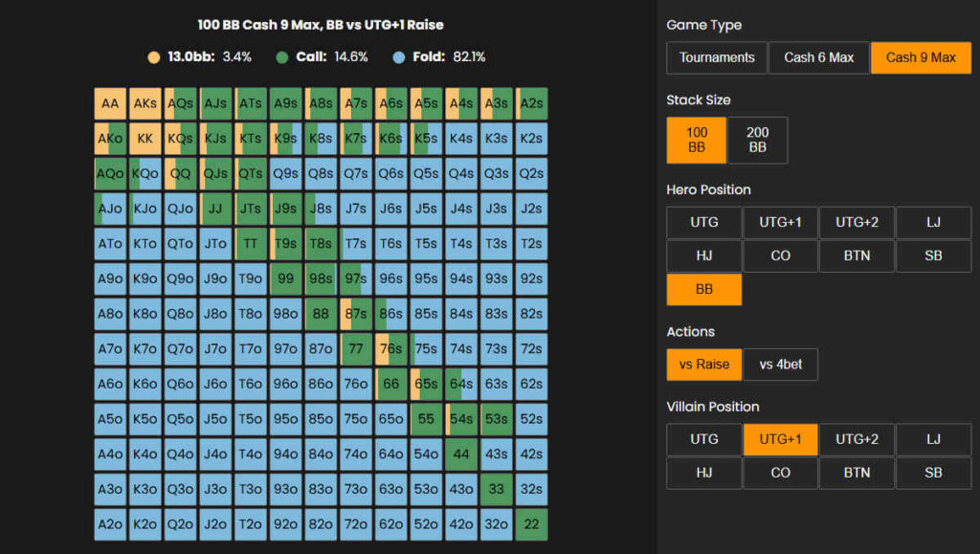The height and width of the screenshot is (554, 980).
Task: Select HJ as Hero Position
Action: click(704, 255)
